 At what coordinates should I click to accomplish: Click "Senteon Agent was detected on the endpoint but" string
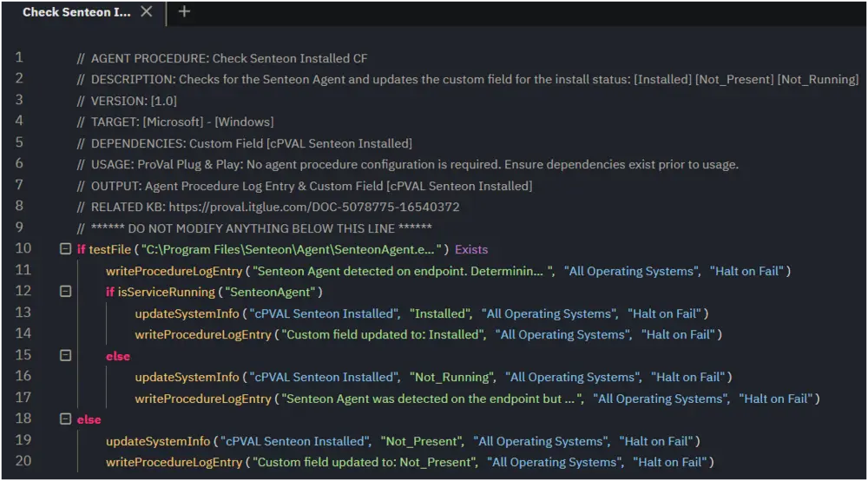click(x=431, y=399)
